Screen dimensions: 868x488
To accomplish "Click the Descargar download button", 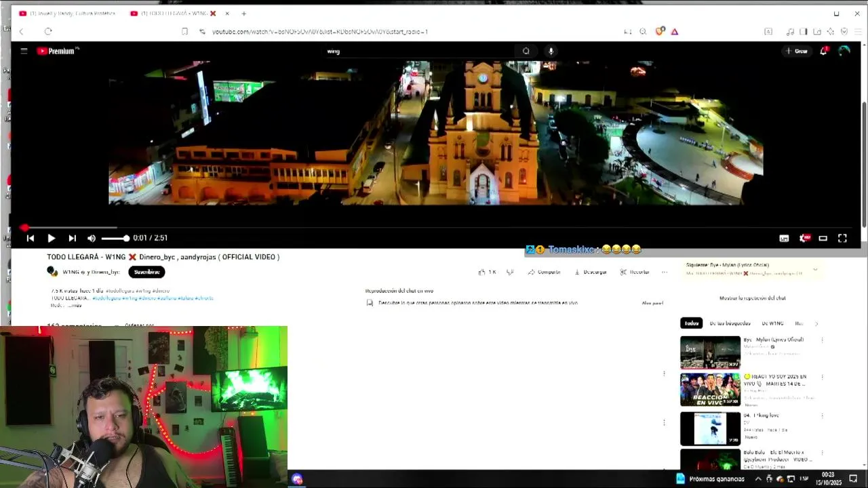I will pos(591,272).
